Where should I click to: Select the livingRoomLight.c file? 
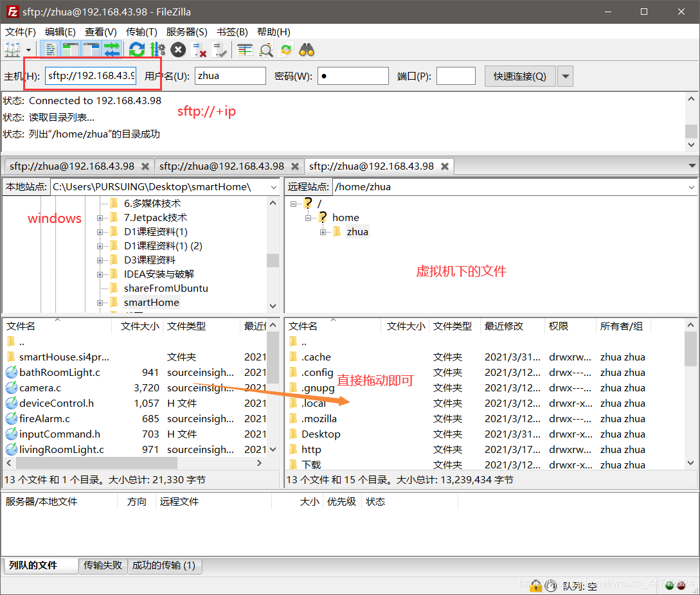point(61,450)
